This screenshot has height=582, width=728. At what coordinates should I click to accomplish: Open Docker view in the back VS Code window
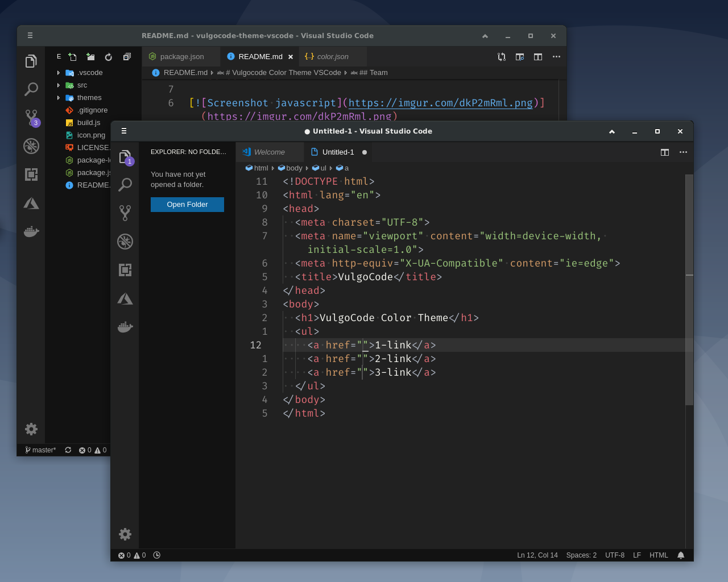[31, 231]
